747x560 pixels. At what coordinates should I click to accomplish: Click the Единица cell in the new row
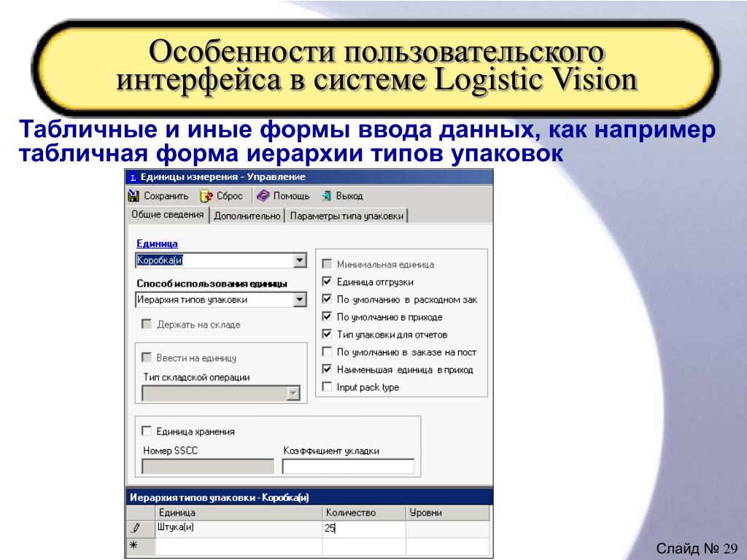tap(239, 546)
